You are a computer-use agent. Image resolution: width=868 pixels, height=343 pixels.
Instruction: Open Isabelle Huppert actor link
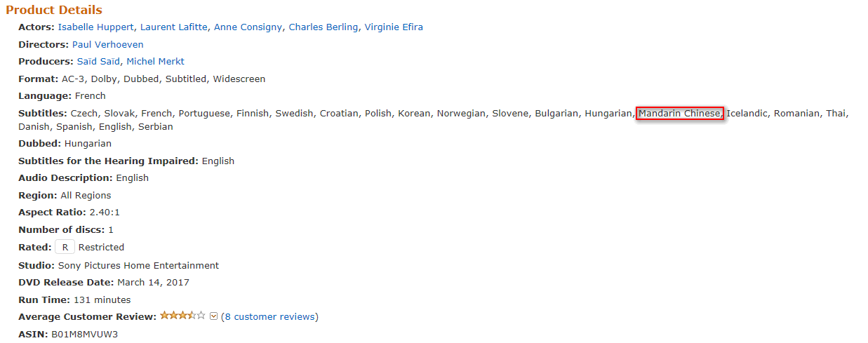pyautogui.click(x=96, y=27)
